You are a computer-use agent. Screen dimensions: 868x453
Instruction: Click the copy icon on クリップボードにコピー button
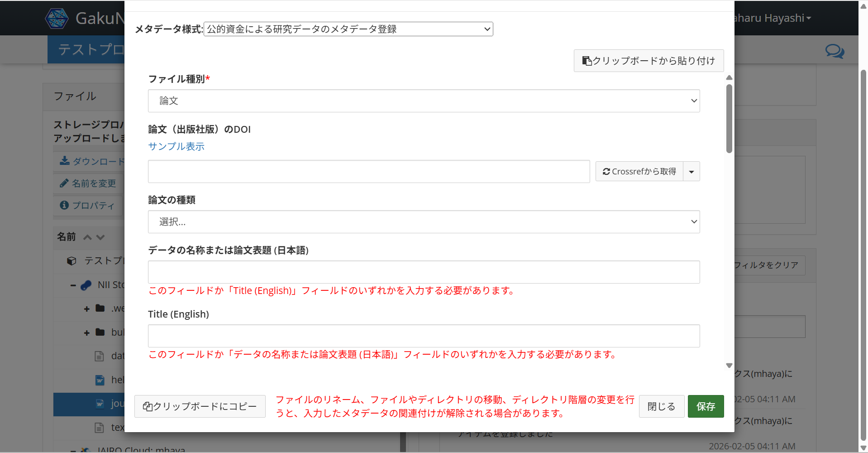(x=148, y=406)
